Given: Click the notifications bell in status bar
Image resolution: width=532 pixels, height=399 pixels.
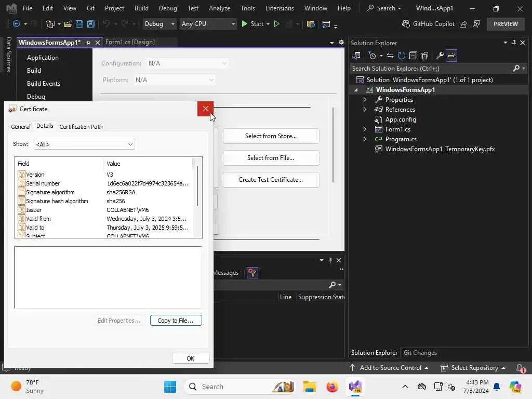Looking at the screenshot, I should [520, 368].
